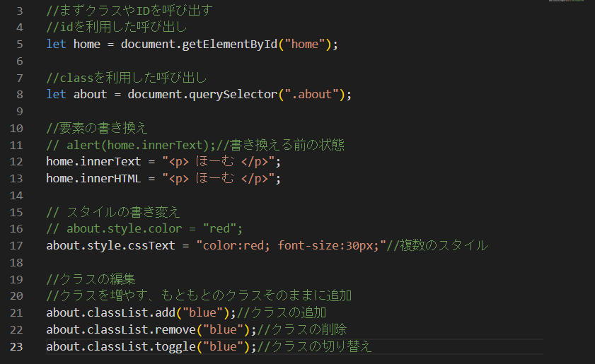Image resolution: width=595 pixels, height=364 pixels.
Task: Click innerText property on line 12
Action: (x=110, y=162)
